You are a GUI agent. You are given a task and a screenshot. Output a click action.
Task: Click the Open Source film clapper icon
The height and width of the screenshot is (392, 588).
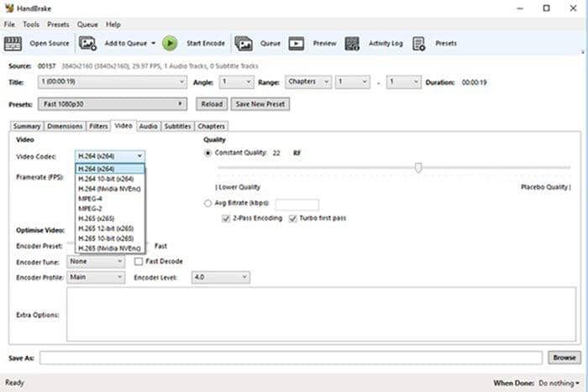coord(13,44)
